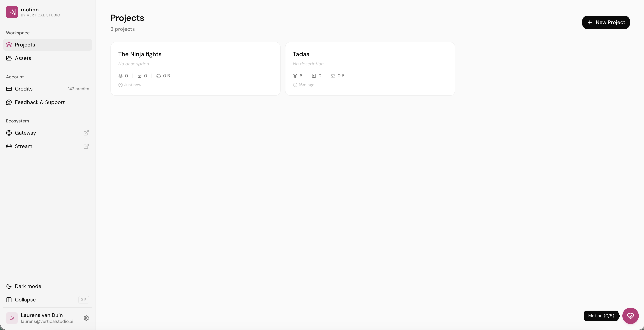Click the Motion logo icon
Screen dimensions: 644x330
(12, 12)
